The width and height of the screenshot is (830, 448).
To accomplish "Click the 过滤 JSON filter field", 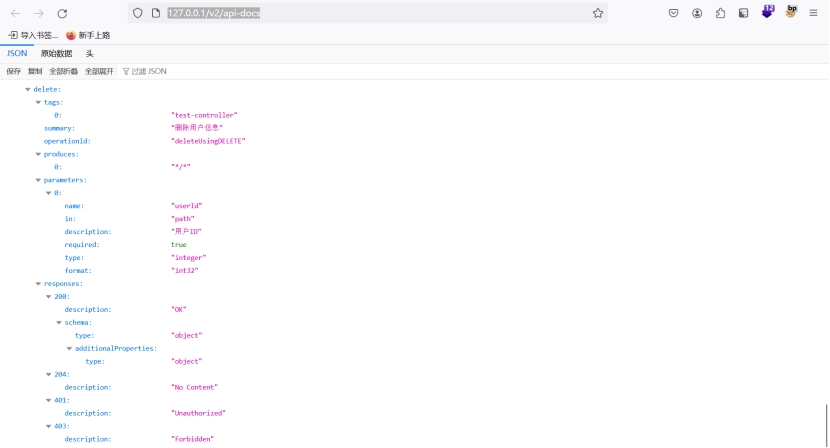I will 150,71.
